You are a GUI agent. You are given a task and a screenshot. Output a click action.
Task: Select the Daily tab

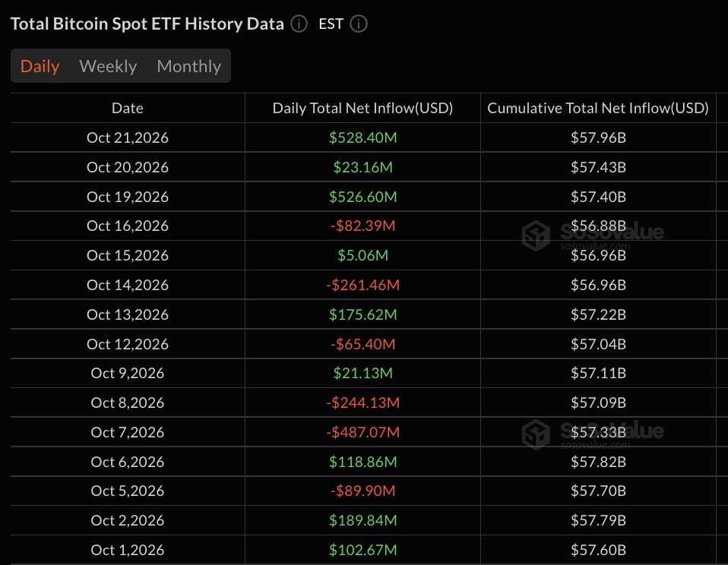tap(40, 66)
